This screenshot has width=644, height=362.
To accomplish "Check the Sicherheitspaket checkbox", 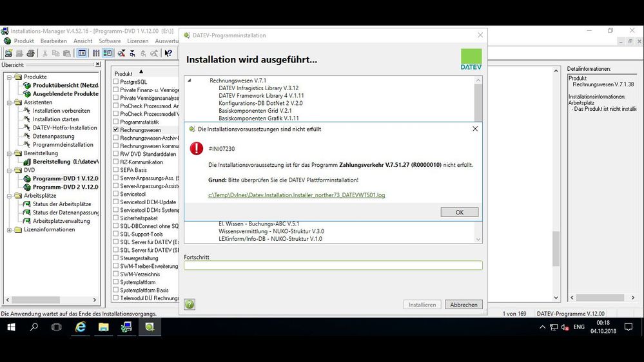I will click(116, 218).
